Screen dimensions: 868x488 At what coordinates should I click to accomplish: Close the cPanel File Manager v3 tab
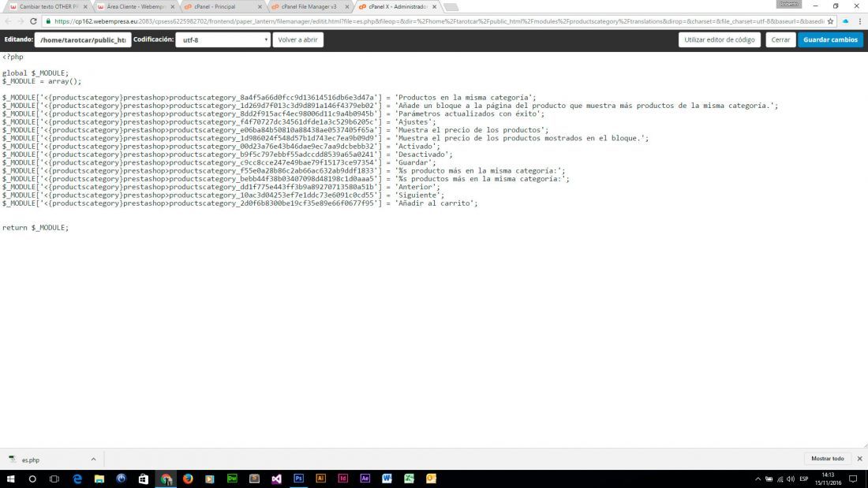click(x=347, y=6)
